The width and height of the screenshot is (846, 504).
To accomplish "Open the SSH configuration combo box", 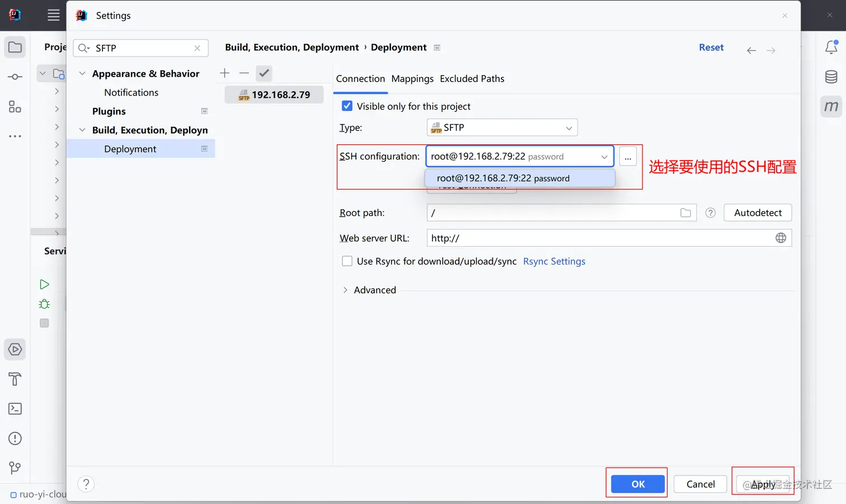I will [x=520, y=157].
